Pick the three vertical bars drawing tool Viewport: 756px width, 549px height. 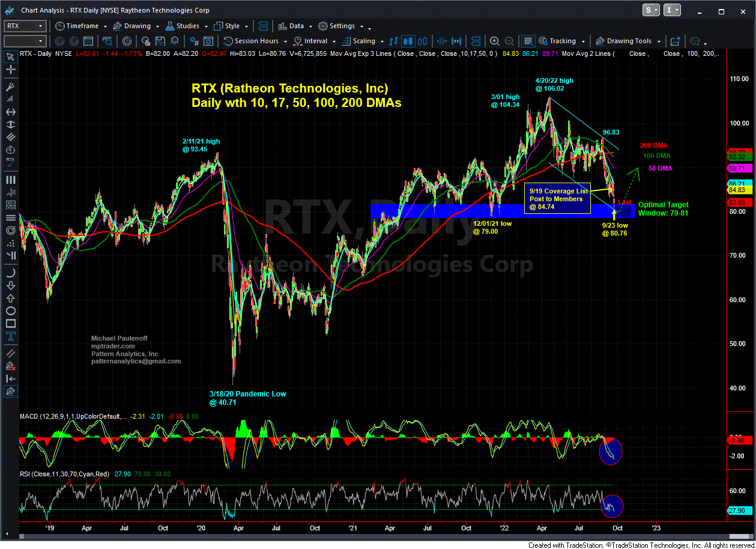[x=10, y=179]
